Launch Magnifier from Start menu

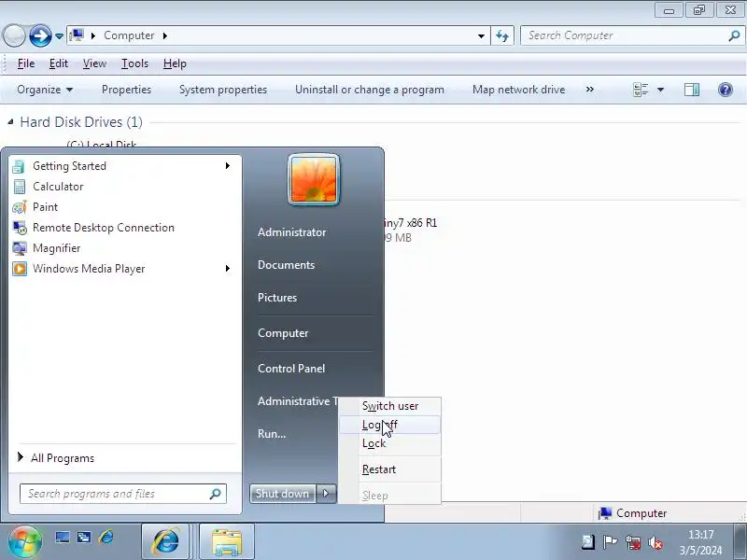(x=123, y=247)
